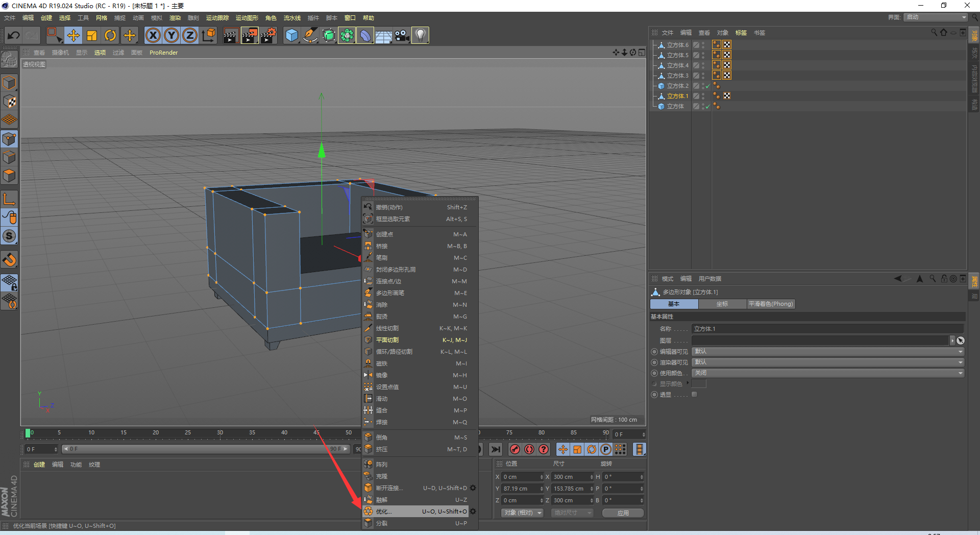Click the 基本 tab button

(674, 304)
